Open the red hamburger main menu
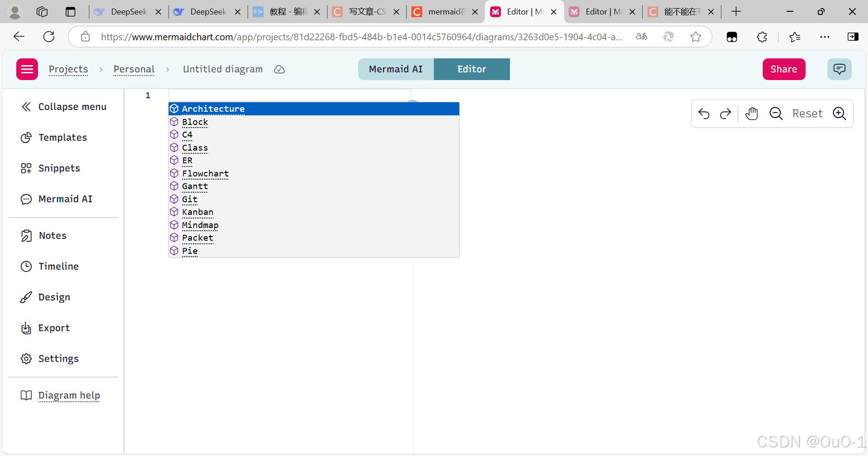 27,69
